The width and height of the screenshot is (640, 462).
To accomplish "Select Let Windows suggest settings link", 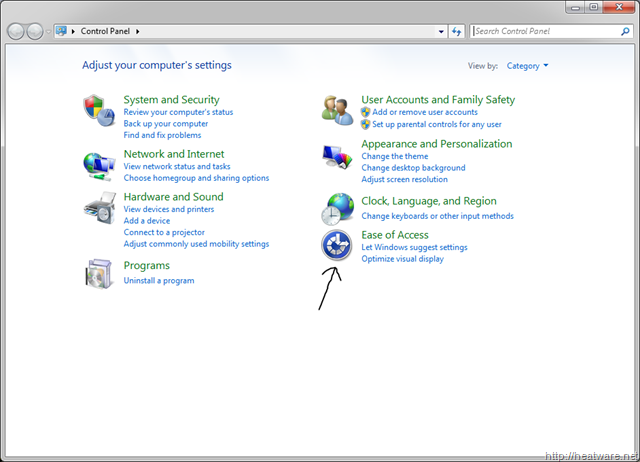I will point(414,247).
